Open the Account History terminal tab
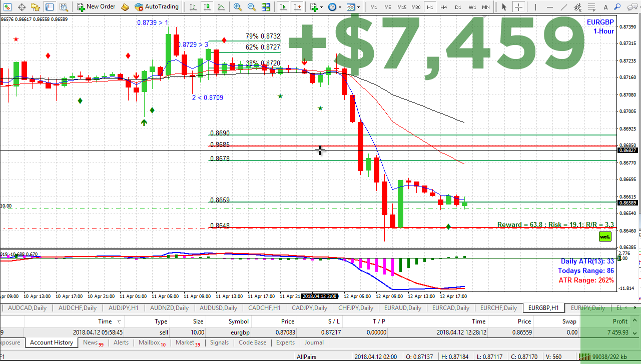Screen dimensions: 641x364 coord(51,342)
